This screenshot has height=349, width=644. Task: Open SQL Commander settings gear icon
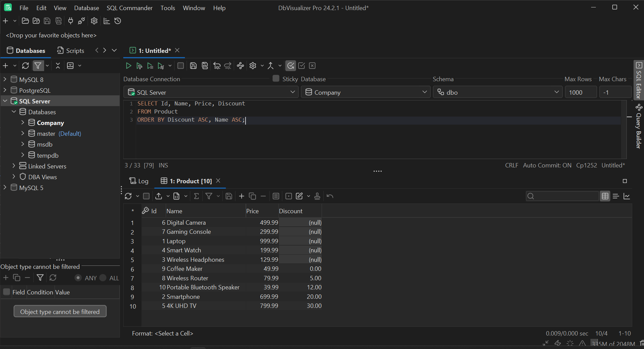[x=253, y=66]
